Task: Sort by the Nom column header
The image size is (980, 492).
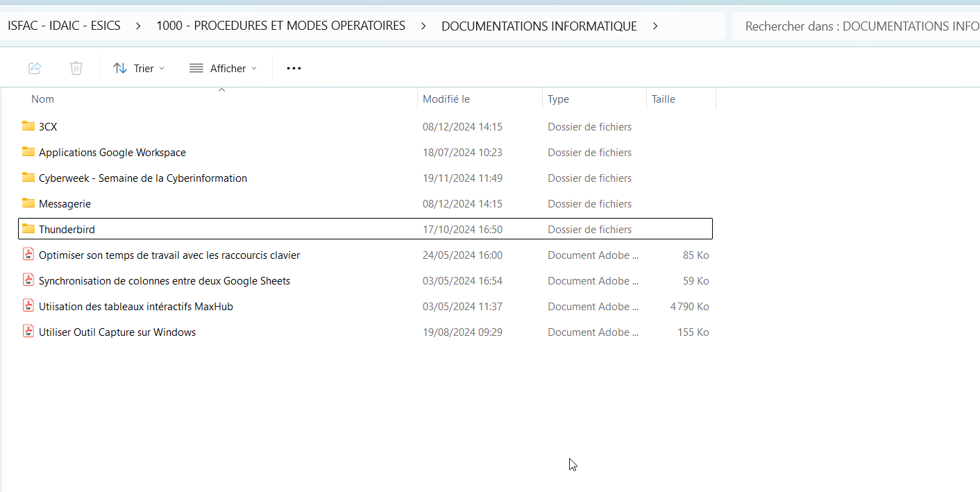Action: 42,99
